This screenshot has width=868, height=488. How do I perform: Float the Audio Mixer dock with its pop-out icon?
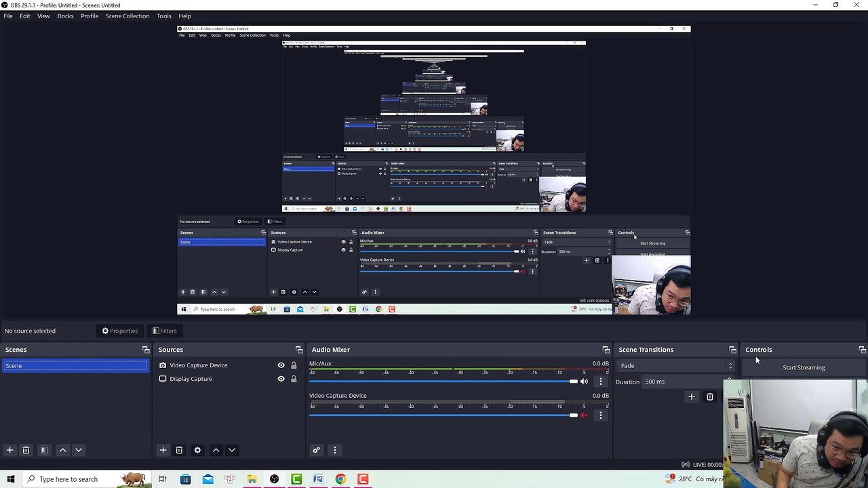606,350
